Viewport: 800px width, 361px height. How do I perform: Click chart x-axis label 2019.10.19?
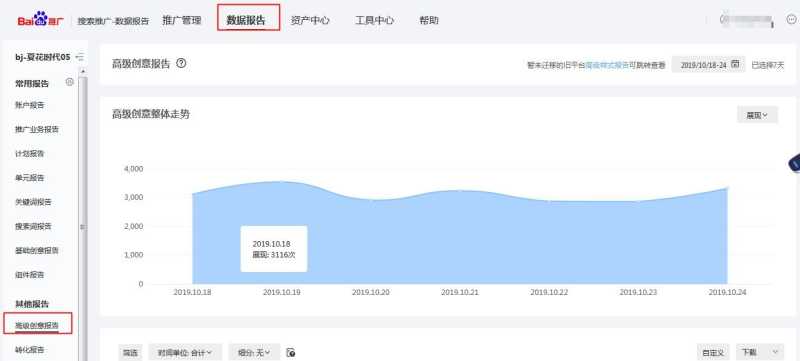[282, 293]
